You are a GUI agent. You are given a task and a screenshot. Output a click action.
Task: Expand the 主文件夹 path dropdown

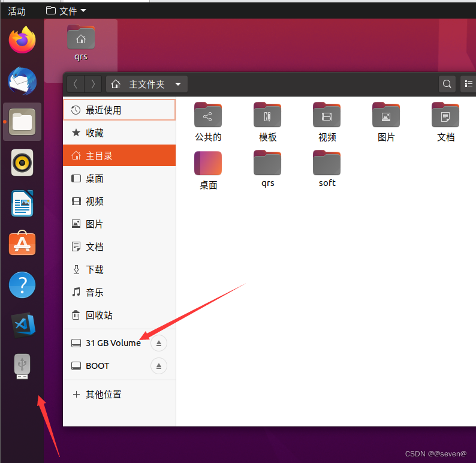[147, 84]
